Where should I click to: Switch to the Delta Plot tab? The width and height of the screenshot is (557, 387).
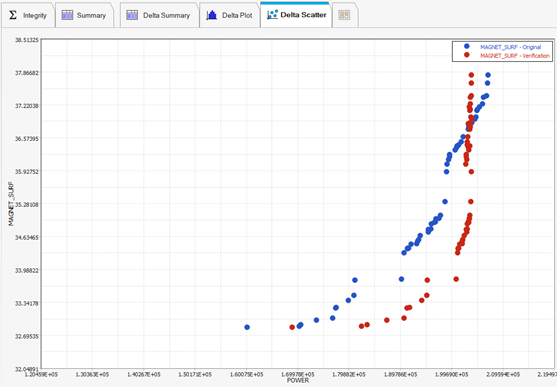(230, 15)
